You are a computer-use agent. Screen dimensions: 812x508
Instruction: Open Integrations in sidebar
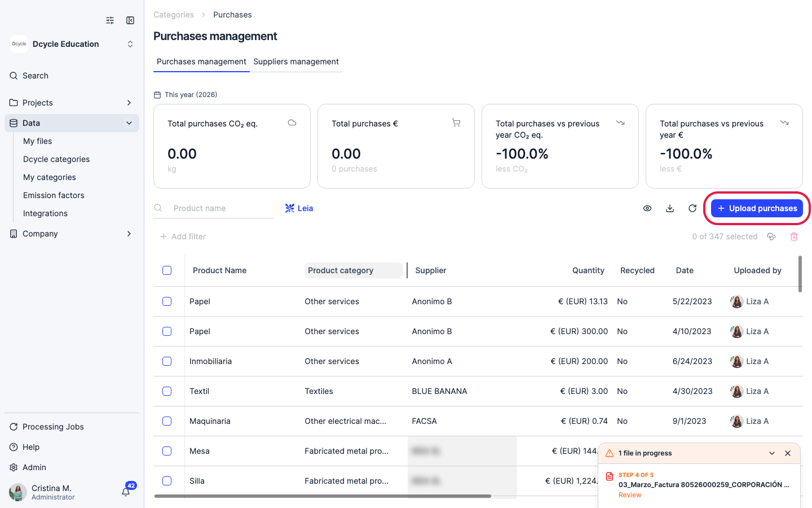45,213
